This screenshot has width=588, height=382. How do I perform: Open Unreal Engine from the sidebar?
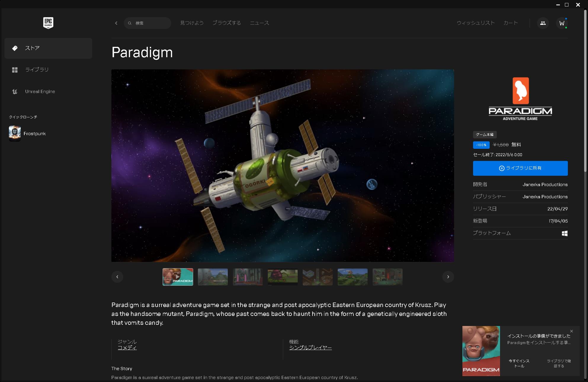click(40, 92)
